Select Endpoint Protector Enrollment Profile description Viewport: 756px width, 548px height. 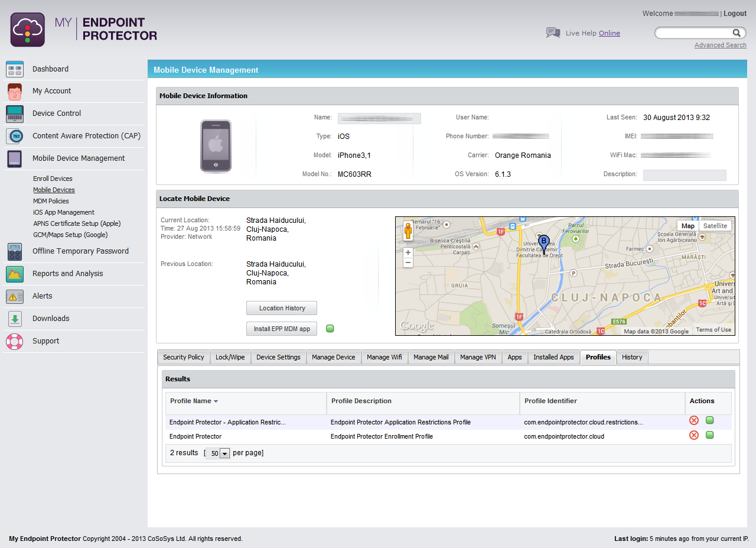pyautogui.click(x=382, y=436)
